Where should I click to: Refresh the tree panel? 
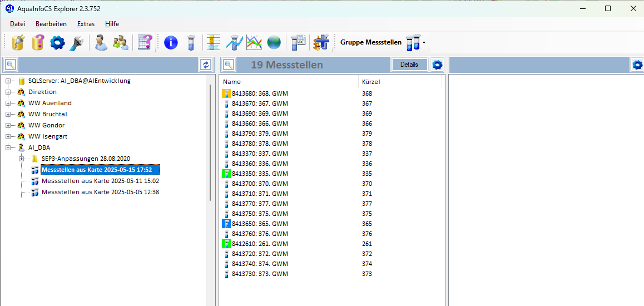pos(206,65)
